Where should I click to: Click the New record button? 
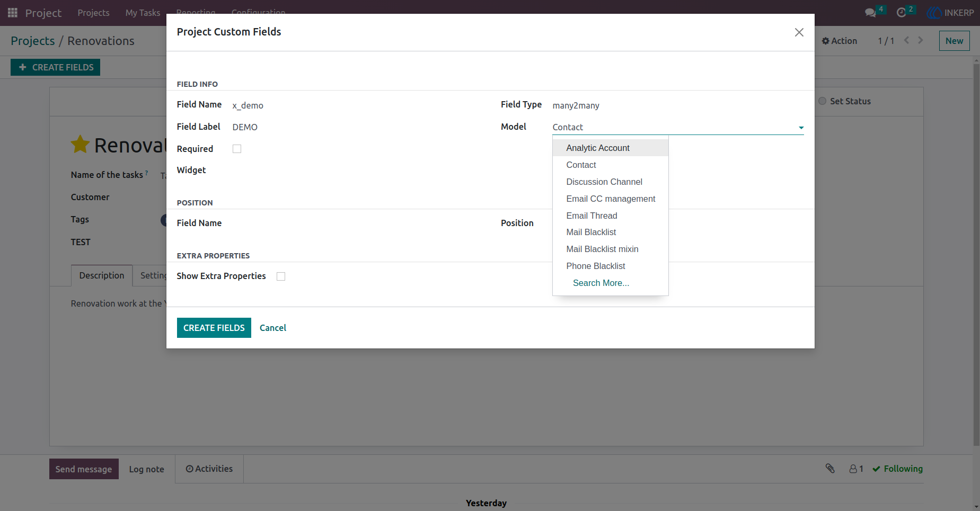click(954, 41)
